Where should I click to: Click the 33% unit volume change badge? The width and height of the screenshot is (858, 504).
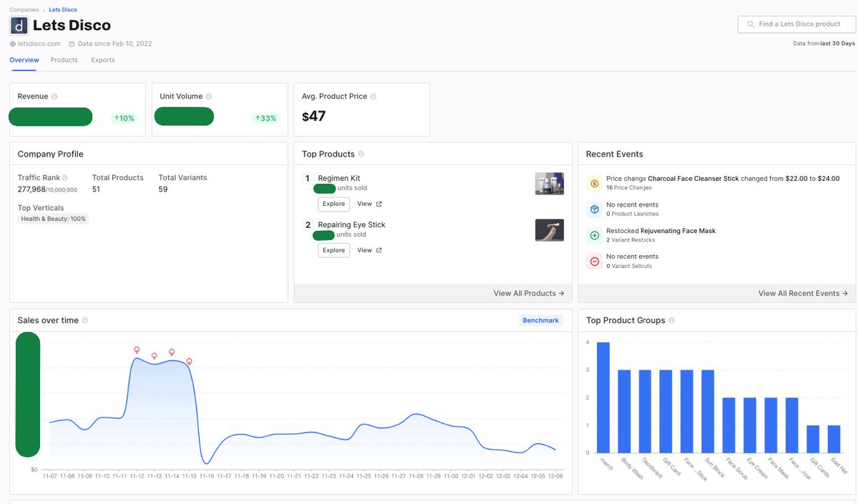point(265,118)
